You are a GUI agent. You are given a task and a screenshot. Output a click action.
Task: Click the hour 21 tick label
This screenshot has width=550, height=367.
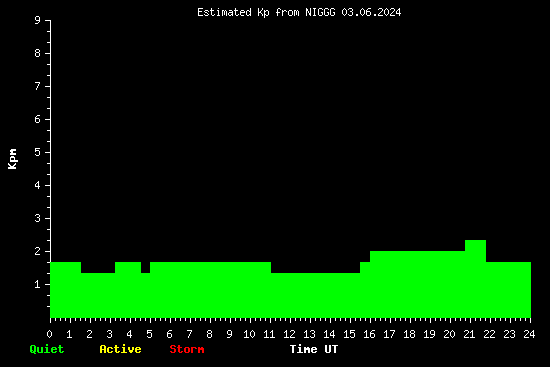coord(469,334)
